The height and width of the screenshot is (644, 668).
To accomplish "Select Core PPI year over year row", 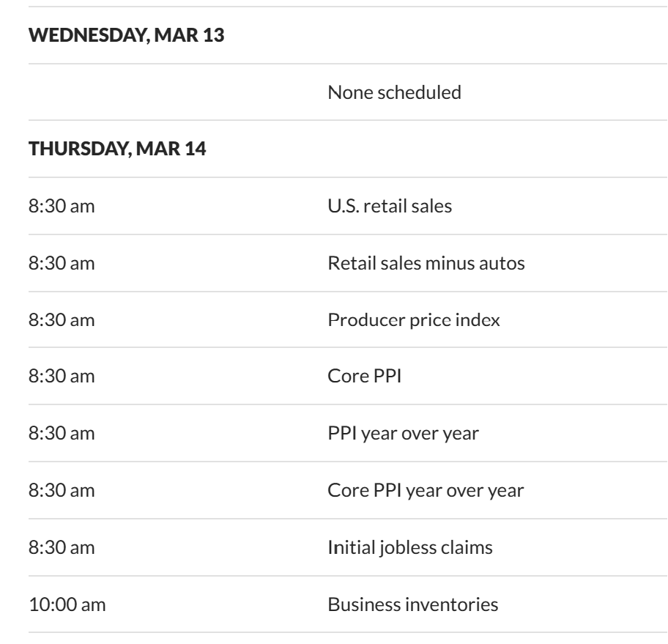I will click(426, 491).
